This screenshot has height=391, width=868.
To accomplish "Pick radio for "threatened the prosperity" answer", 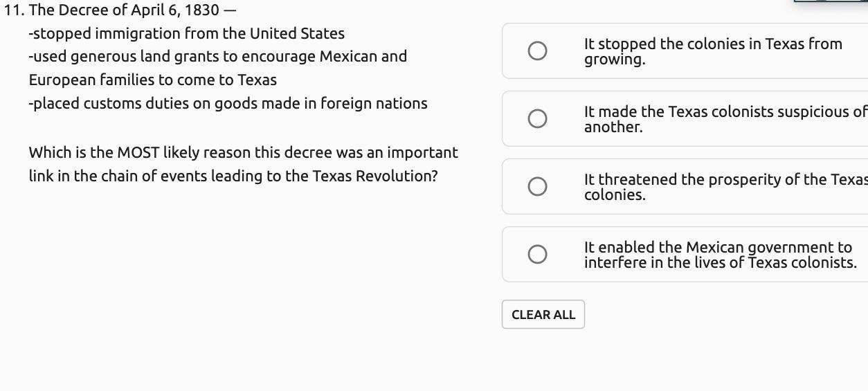I will (x=537, y=186).
